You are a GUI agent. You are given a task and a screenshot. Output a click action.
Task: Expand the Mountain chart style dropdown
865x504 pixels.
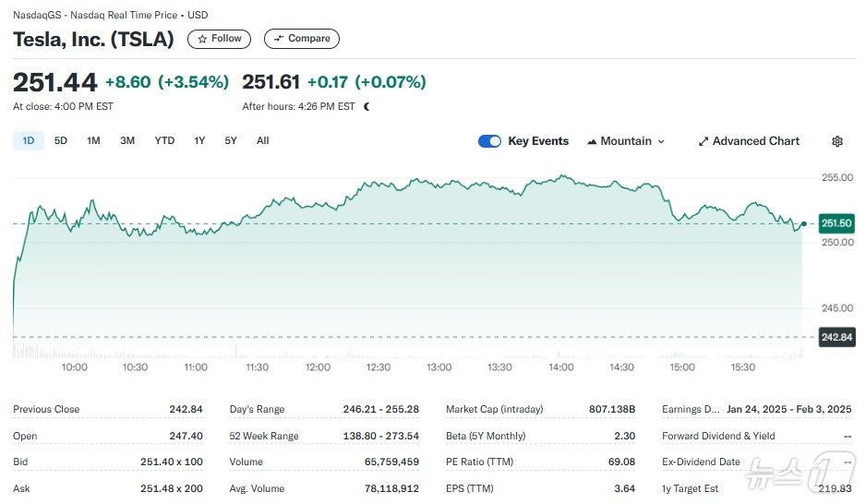point(661,142)
